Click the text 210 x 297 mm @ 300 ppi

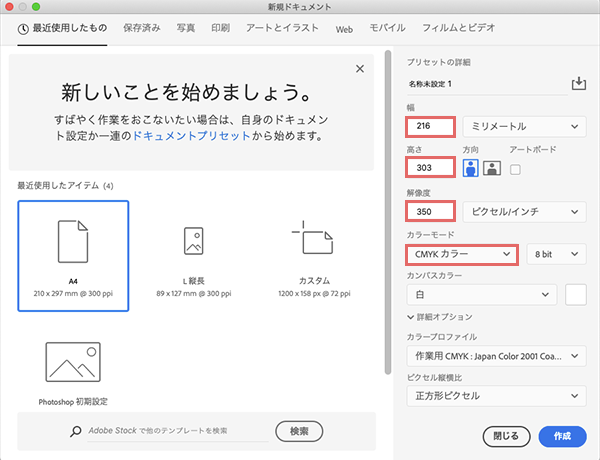pos(73,294)
